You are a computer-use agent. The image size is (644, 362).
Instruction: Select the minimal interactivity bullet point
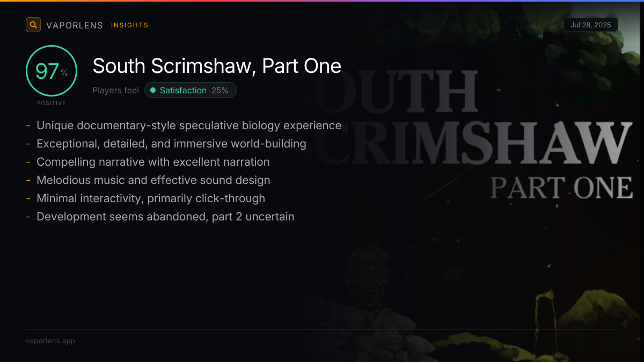pyautogui.click(x=151, y=198)
